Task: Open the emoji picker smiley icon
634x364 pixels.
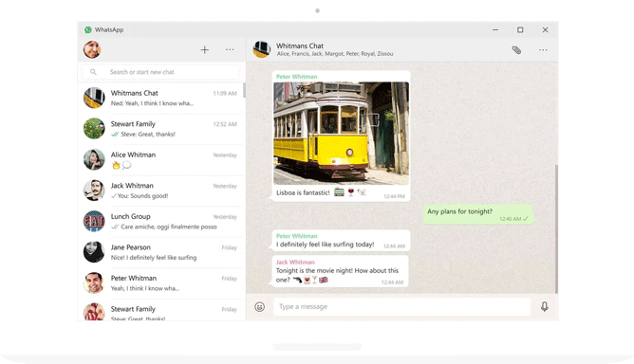Action: pos(260,306)
